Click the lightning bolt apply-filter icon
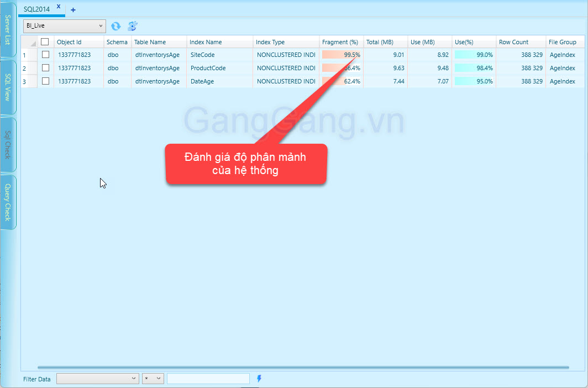Viewport: 588px width, 388px height. 259,379
